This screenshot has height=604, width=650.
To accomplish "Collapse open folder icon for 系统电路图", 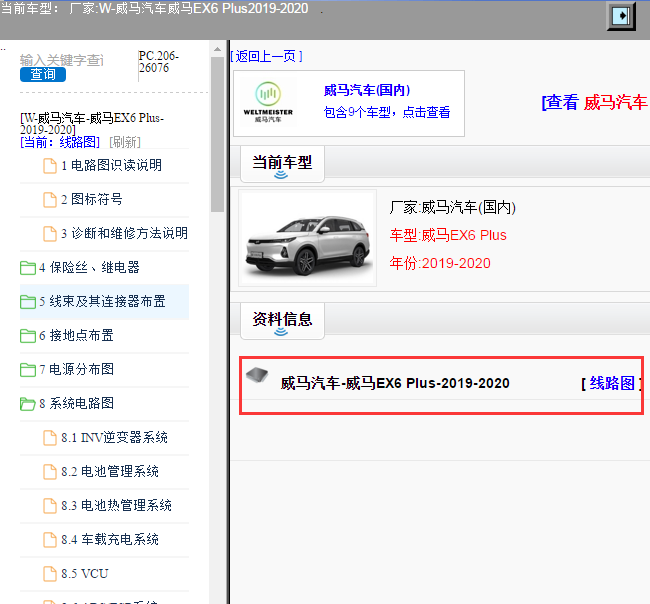I will (28, 404).
